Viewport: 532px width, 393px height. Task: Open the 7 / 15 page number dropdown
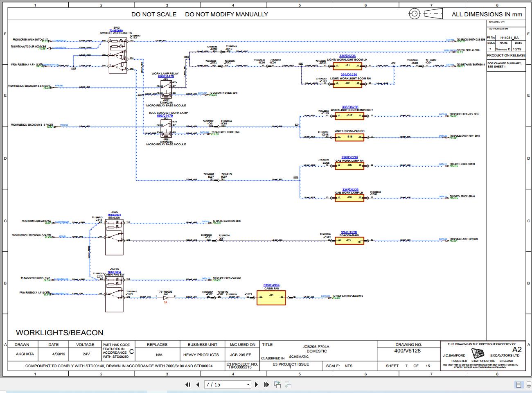point(248,384)
